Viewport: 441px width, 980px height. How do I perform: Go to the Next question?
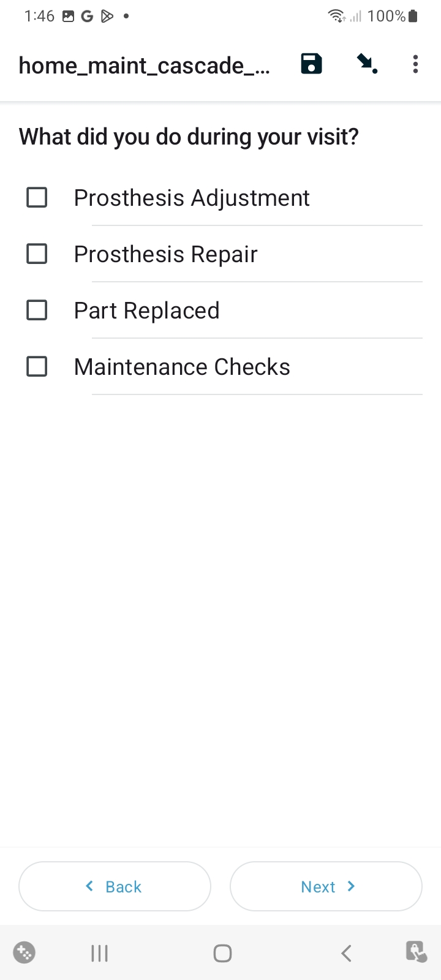(x=326, y=886)
